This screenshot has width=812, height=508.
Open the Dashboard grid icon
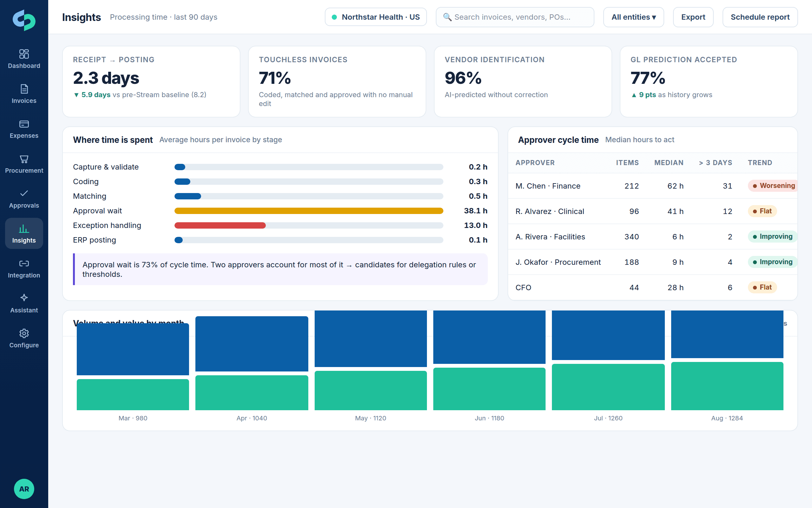click(x=24, y=54)
